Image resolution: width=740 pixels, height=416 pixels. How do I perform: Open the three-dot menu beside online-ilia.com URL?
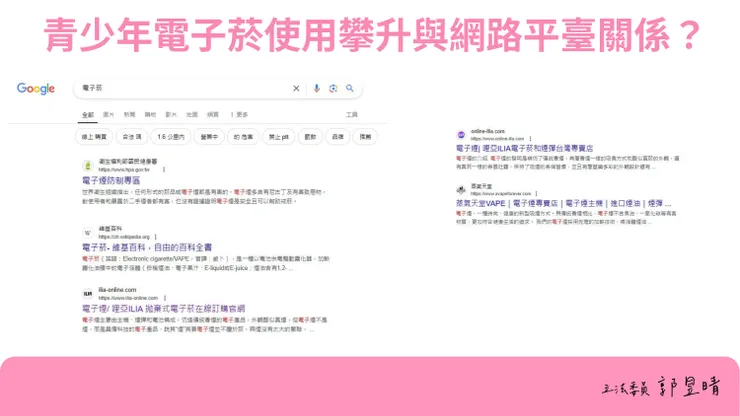[x=530, y=139]
